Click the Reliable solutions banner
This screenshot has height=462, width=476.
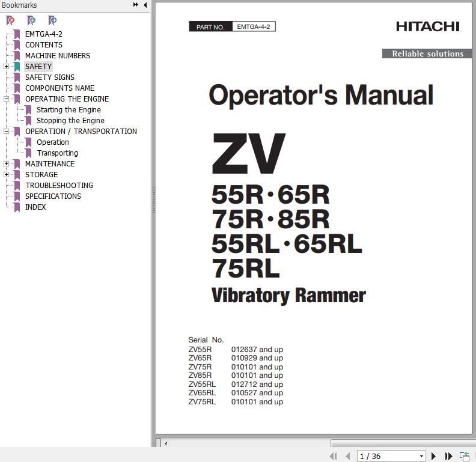(427, 53)
